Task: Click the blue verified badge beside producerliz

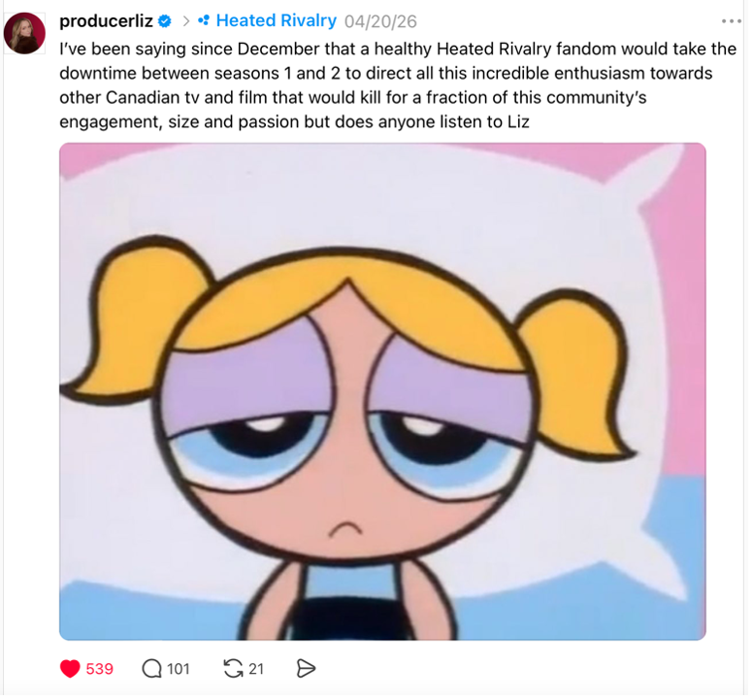Action: (165, 20)
